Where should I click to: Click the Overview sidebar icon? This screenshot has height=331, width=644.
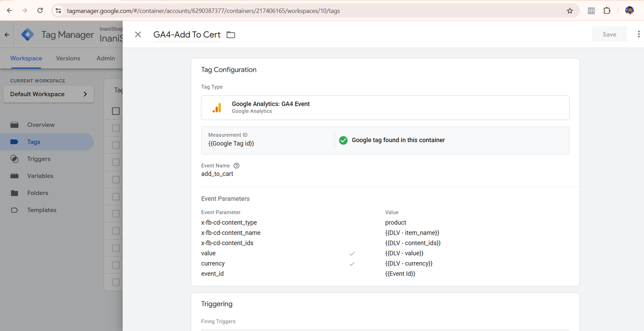(14, 125)
